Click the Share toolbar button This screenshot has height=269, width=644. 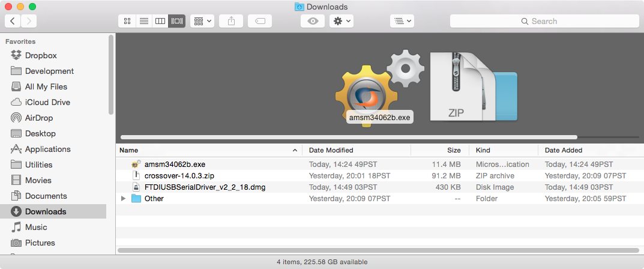click(x=231, y=22)
